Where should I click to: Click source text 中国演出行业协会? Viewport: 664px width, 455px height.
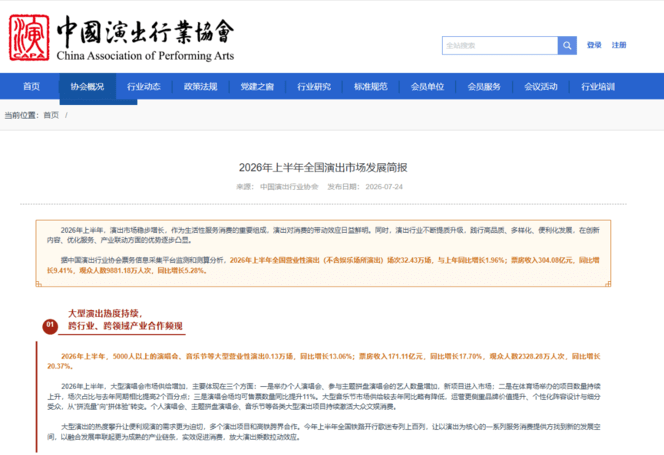pyautogui.click(x=289, y=187)
